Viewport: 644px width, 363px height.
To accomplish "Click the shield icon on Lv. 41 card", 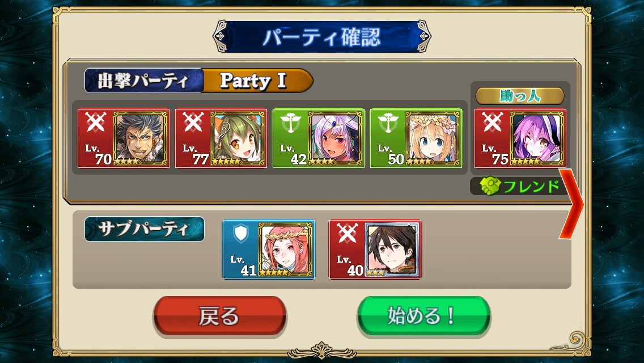I will 241,234.
